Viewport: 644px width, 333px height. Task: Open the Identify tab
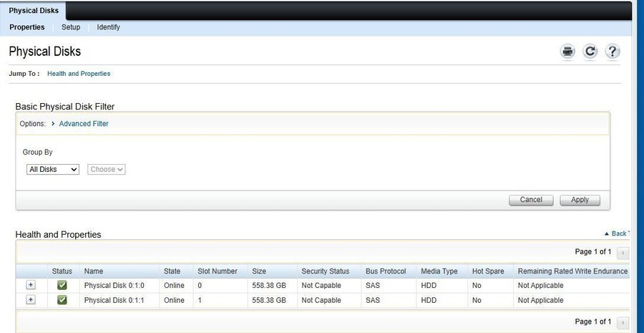(108, 27)
